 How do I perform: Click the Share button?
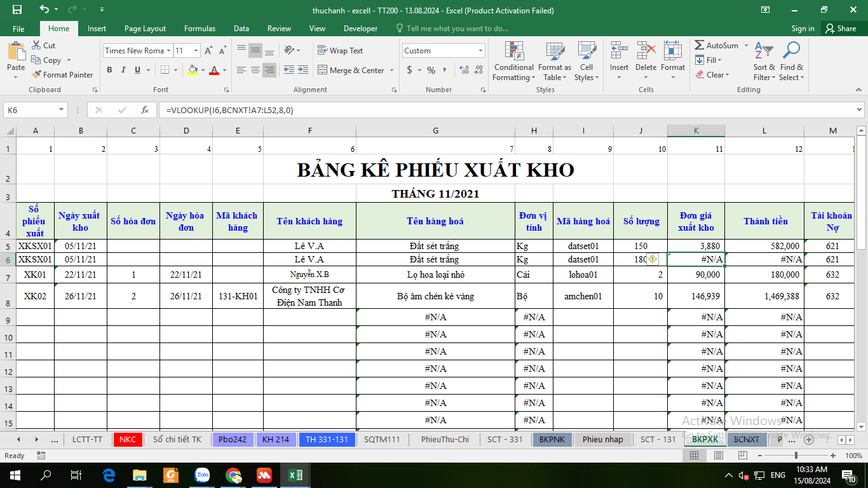(841, 29)
